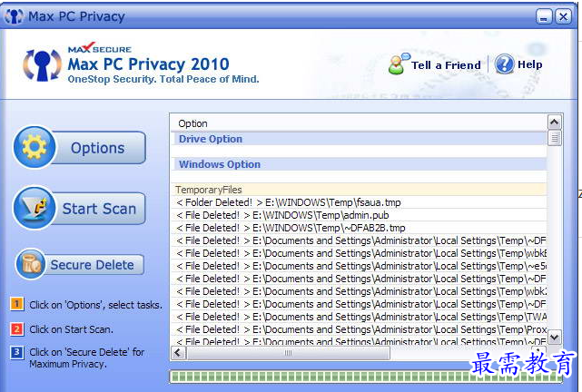This screenshot has width=582, height=392.
Task: Open the Help link text
Action: pos(529,64)
